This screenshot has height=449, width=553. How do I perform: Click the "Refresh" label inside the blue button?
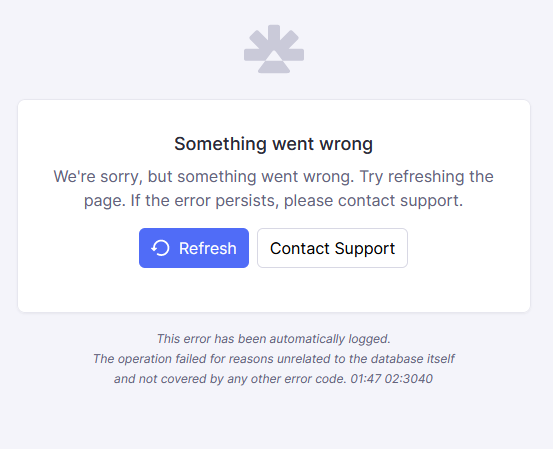208,248
